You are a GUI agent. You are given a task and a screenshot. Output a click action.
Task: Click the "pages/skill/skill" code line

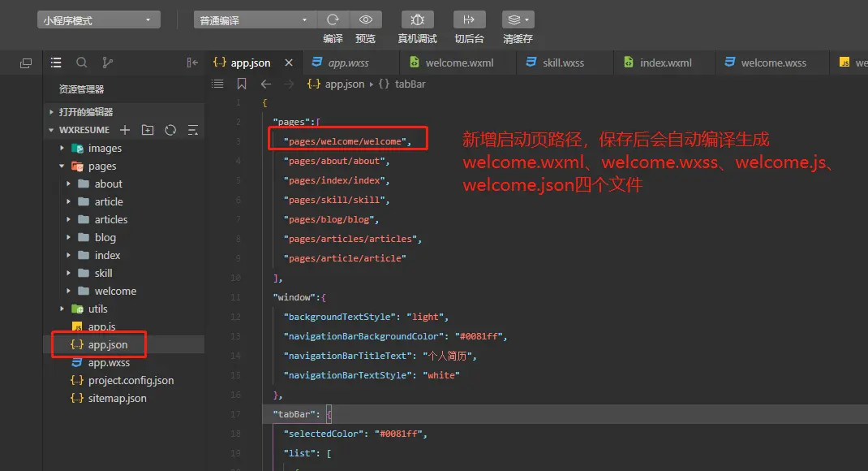337,200
